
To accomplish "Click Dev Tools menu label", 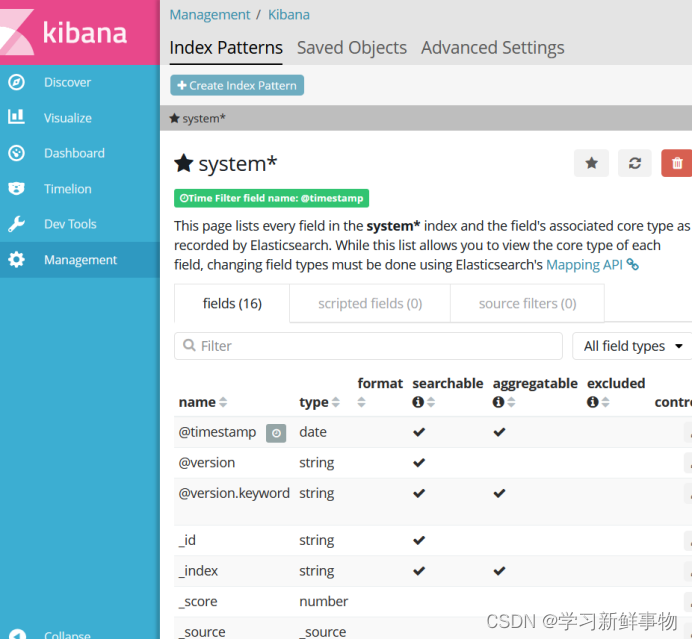I will (70, 224).
